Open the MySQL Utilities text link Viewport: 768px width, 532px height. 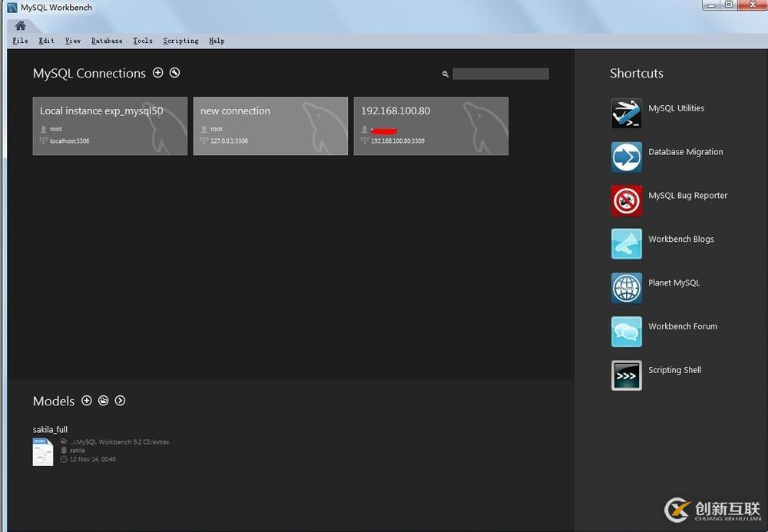point(677,108)
